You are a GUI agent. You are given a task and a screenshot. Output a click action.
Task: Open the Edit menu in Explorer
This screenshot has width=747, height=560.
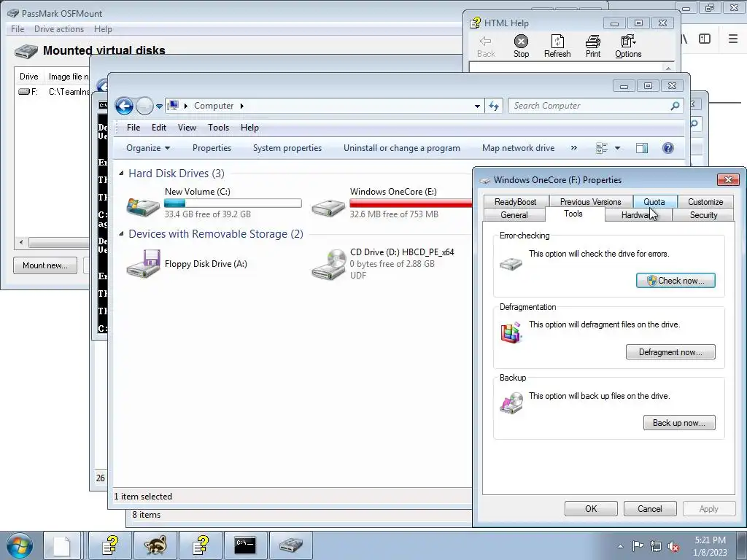(158, 128)
